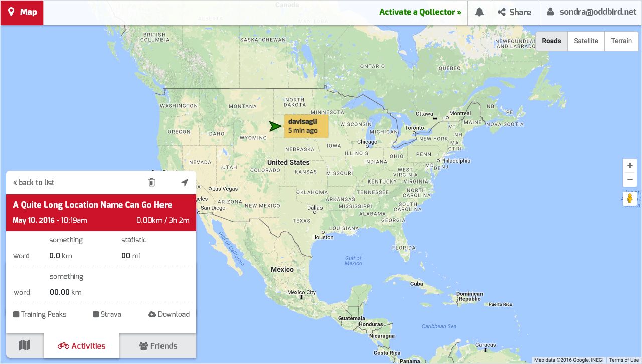Switch to Terrain map view
642x364 pixels.
[x=621, y=41]
